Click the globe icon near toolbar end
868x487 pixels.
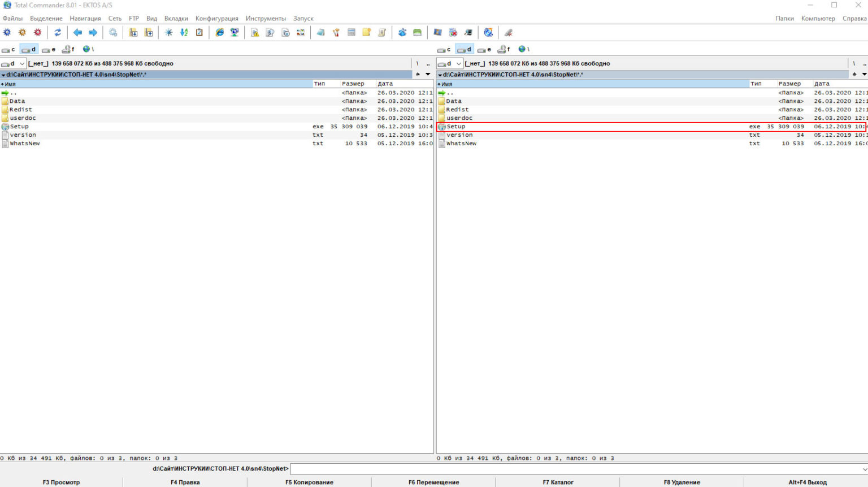[x=488, y=33]
